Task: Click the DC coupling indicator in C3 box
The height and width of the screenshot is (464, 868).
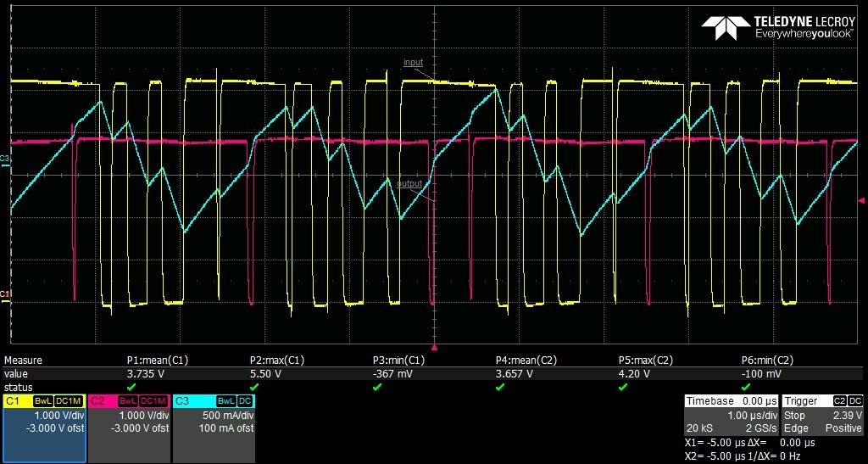Action: (246, 401)
